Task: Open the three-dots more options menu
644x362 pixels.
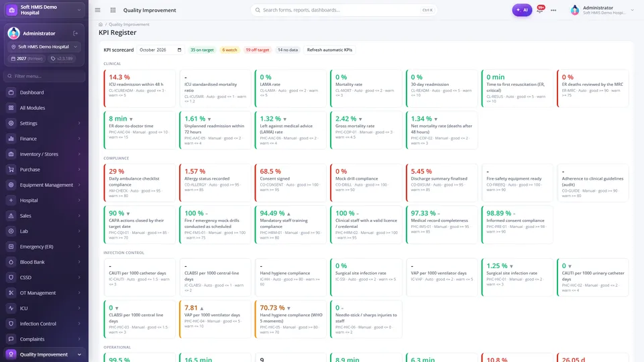Action: pyautogui.click(x=553, y=10)
